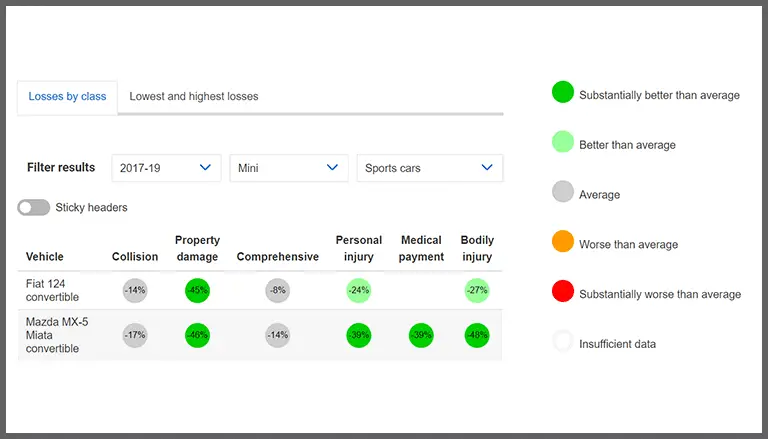Click Fiat 124 Personal injury -24% badge
This screenshot has width=768, height=439.
tap(359, 291)
